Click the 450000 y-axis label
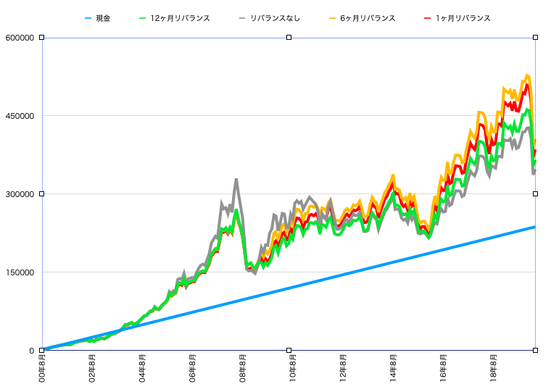The height and width of the screenshot is (392, 551). click(x=20, y=116)
